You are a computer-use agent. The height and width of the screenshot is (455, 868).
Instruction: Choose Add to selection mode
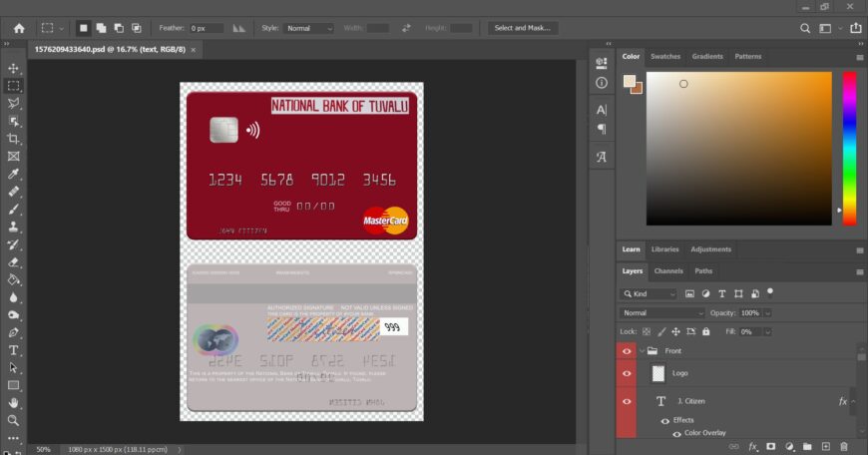(x=101, y=28)
